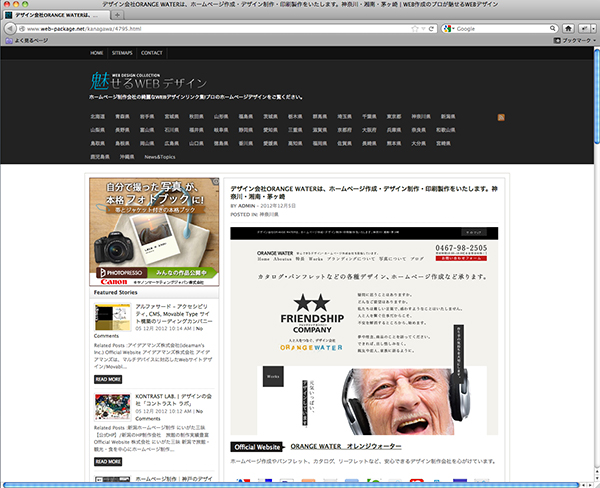Click the Featured Stories heading
600x488 pixels.
(116, 292)
